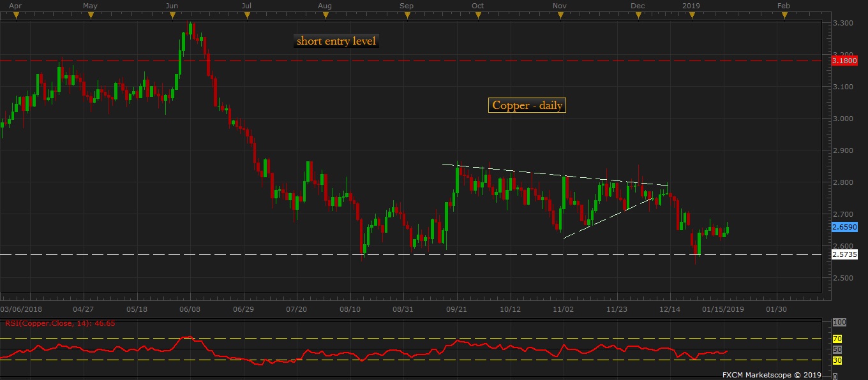Viewport: 868px width, 380px height.
Task: Click the 03/06/2018 date axis label
Action: [x=22, y=309]
